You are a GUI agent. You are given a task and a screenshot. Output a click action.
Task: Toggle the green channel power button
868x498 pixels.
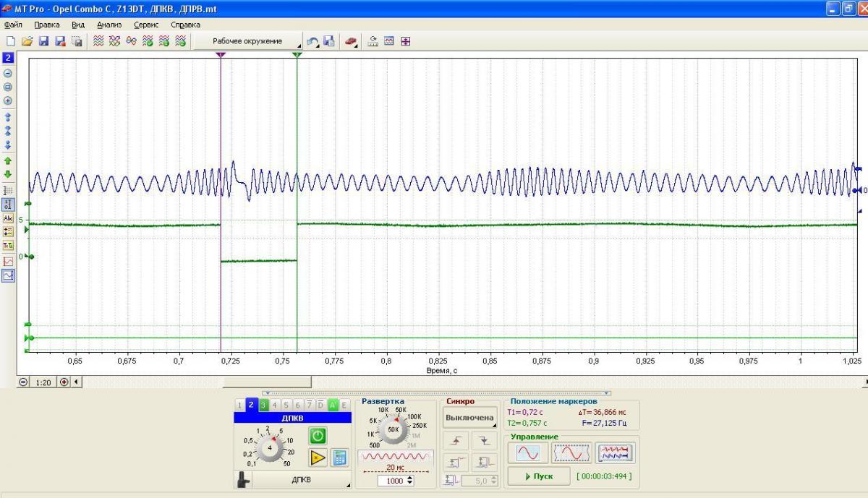click(x=318, y=435)
